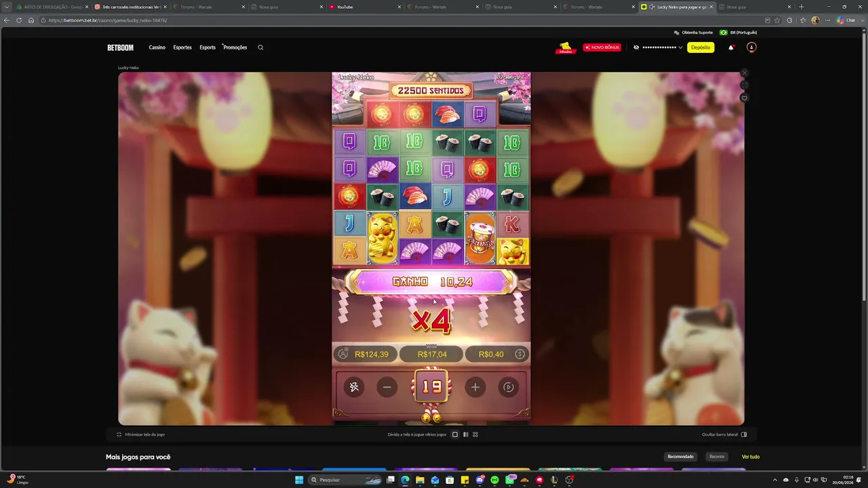Open the autoplay spin icon
The height and width of the screenshot is (488, 868).
(x=509, y=387)
